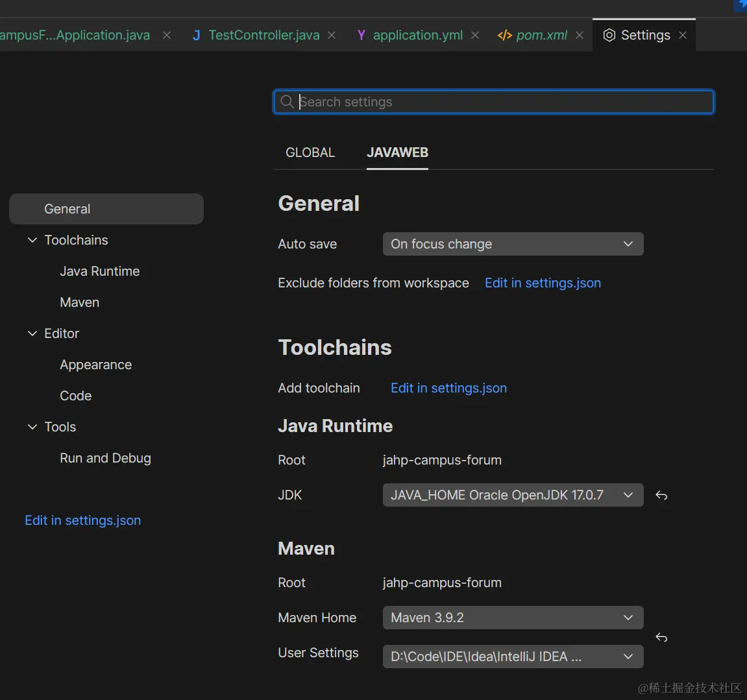This screenshot has height=700, width=747.
Task: Collapse the Editor section in the sidebar
Action: [x=32, y=333]
